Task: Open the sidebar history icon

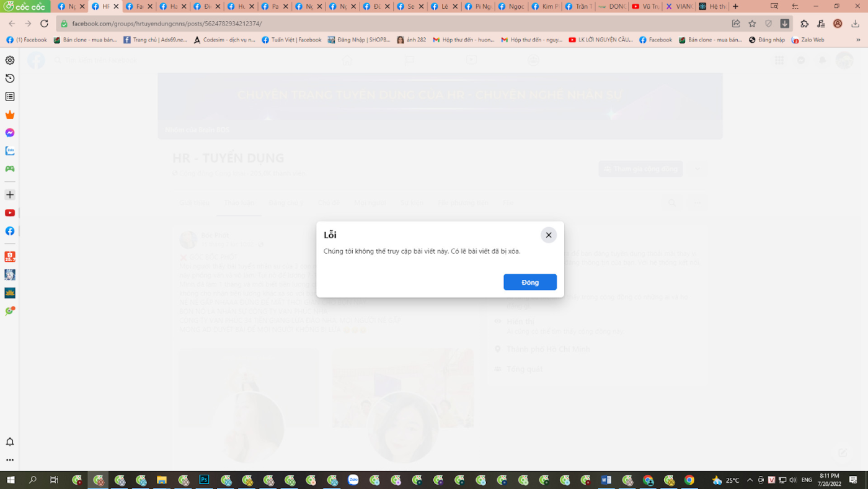Action: pos(10,78)
